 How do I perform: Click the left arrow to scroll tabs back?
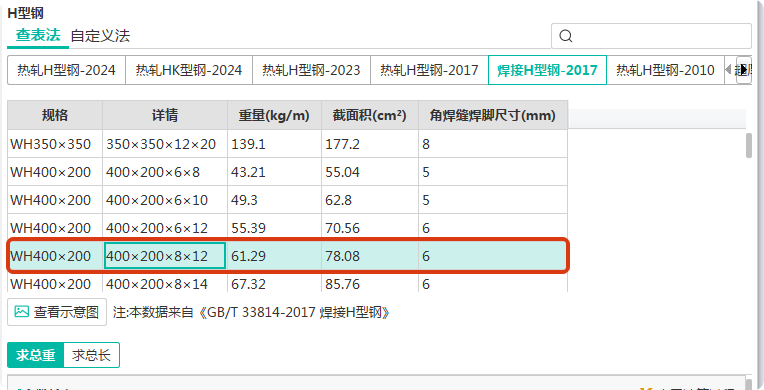[728, 70]
